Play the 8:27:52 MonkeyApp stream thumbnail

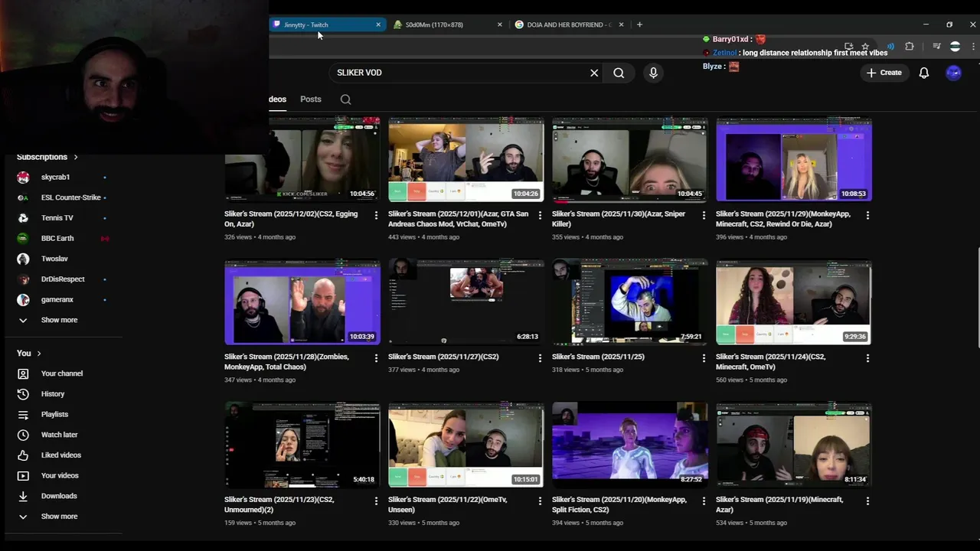click(630, 445)
